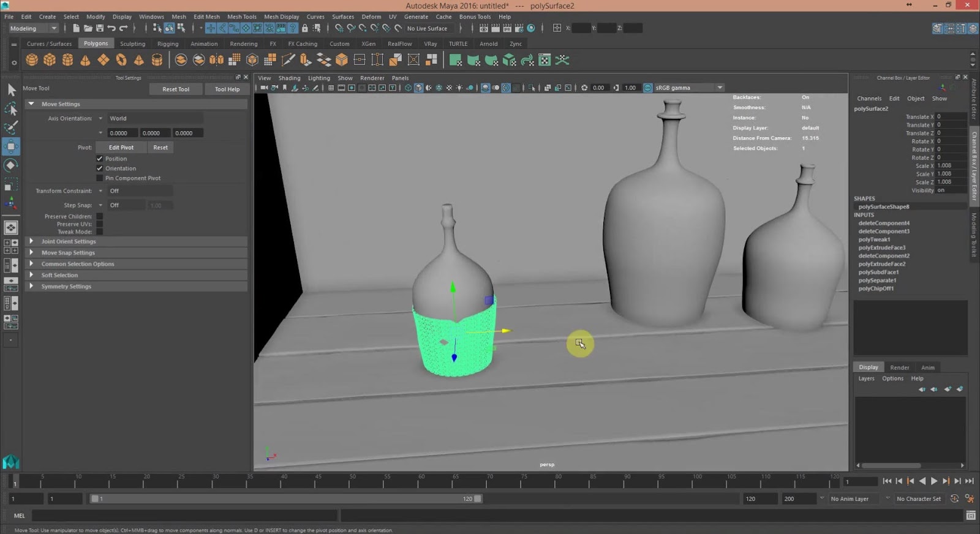The width and height of the screenshot is (980, 534).
Task: Toggle the Orientation checkbox
Action: coord(99,168)
